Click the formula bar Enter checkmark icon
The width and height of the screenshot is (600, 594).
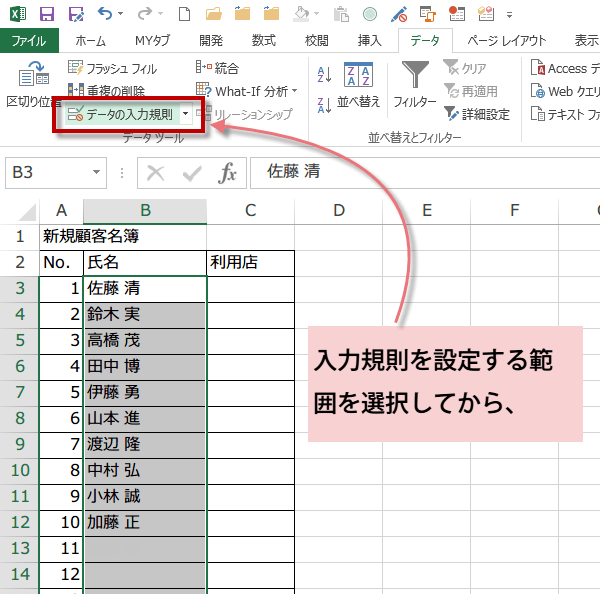192,173
